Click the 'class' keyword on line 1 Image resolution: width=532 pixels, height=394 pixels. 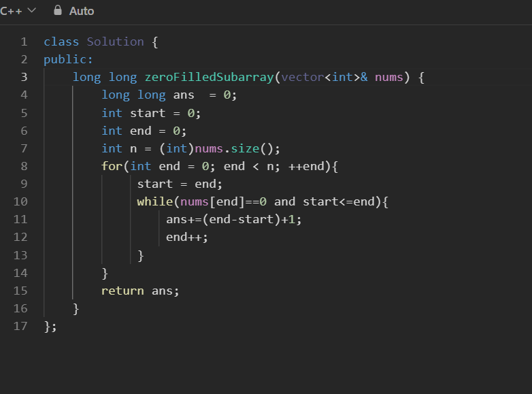pyautogui.click(x=61, y=42)
